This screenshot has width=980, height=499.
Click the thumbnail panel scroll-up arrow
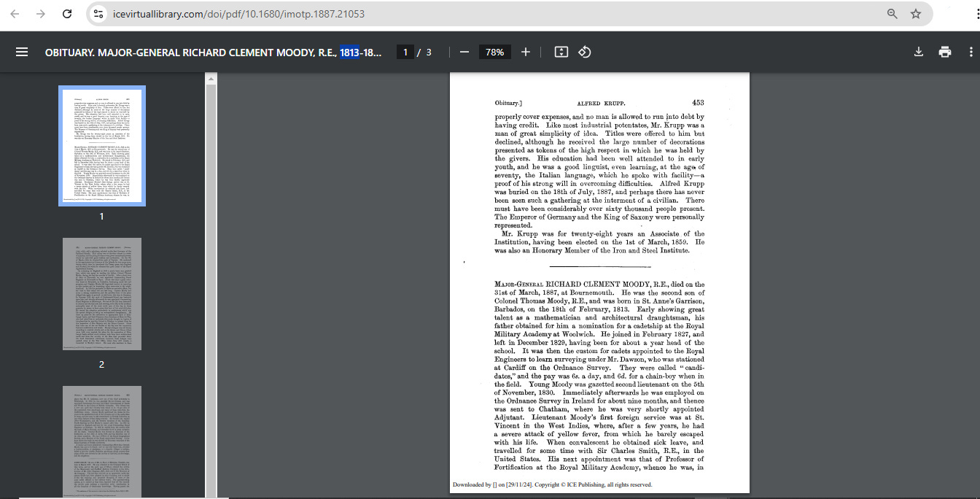pyautogui.click(x=211, y=78)
